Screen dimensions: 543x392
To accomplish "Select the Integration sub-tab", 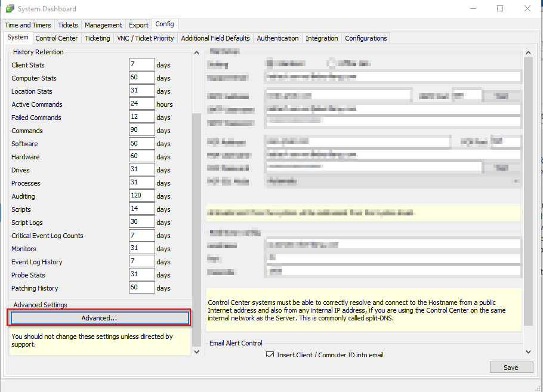I will (322, 38).
